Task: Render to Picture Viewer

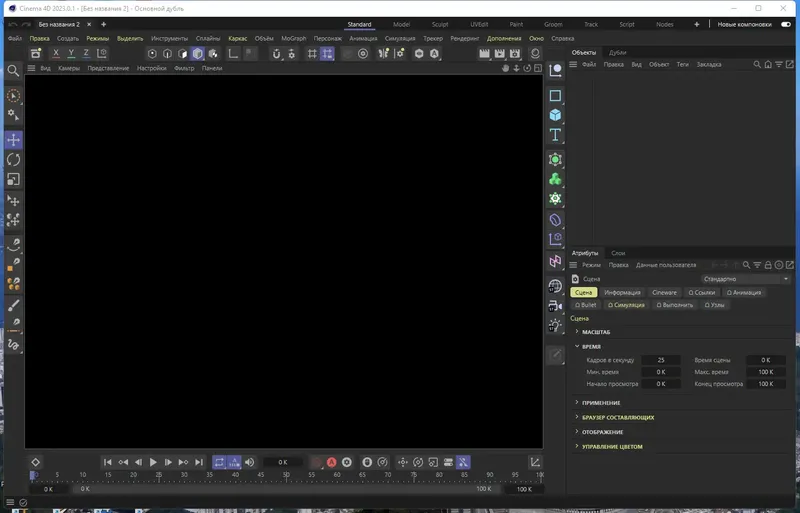Action: pyautogui.click(x=499, y=54)
